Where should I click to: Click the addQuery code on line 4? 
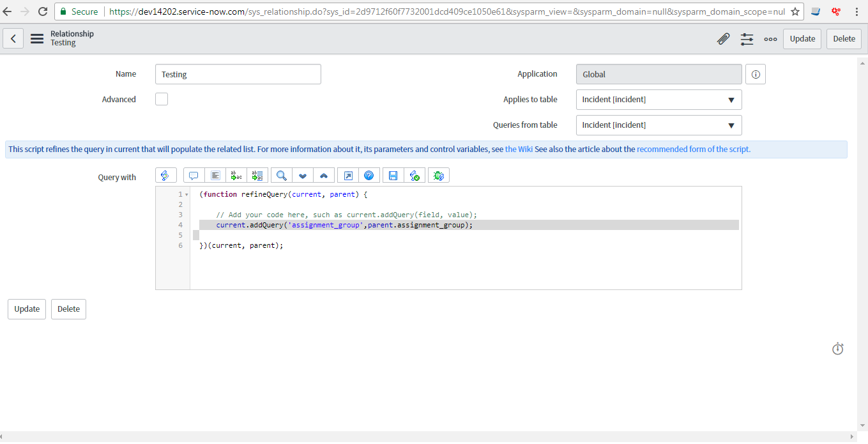[344, 225]
